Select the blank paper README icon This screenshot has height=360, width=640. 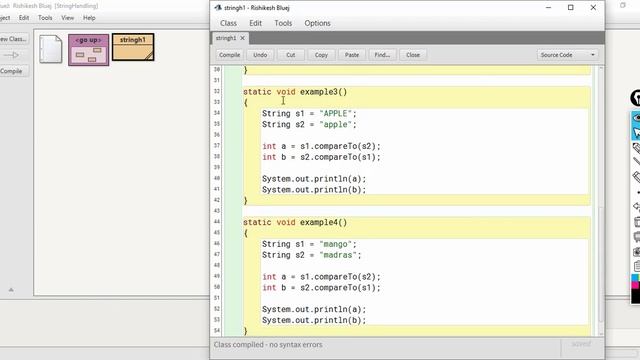pyautogui.click(x=51, y=49)
